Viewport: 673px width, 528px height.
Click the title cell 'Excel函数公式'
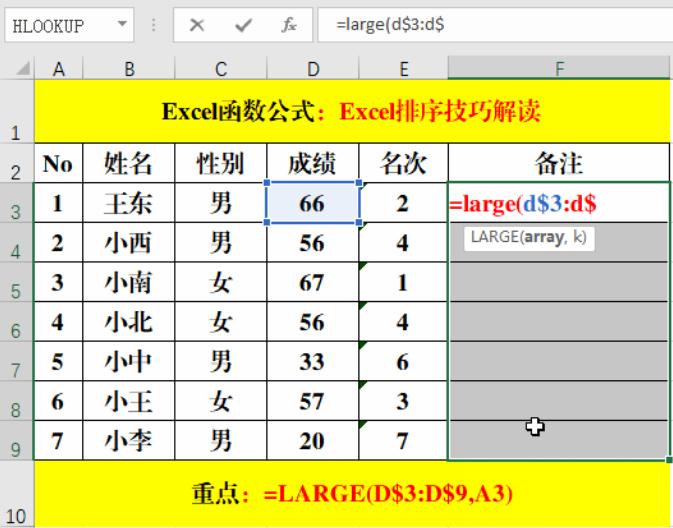[x=352, y=112]
